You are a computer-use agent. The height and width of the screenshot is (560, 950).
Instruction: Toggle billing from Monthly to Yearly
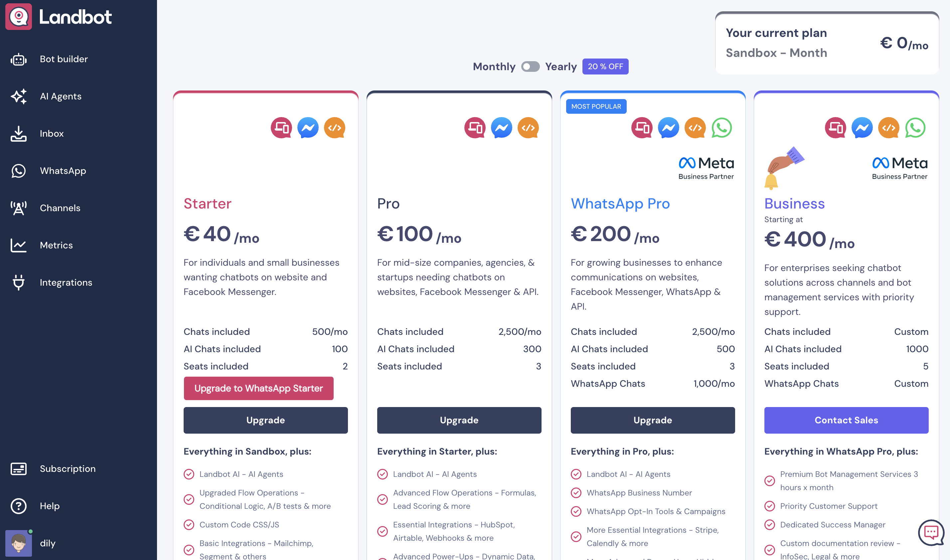(530, 67)
